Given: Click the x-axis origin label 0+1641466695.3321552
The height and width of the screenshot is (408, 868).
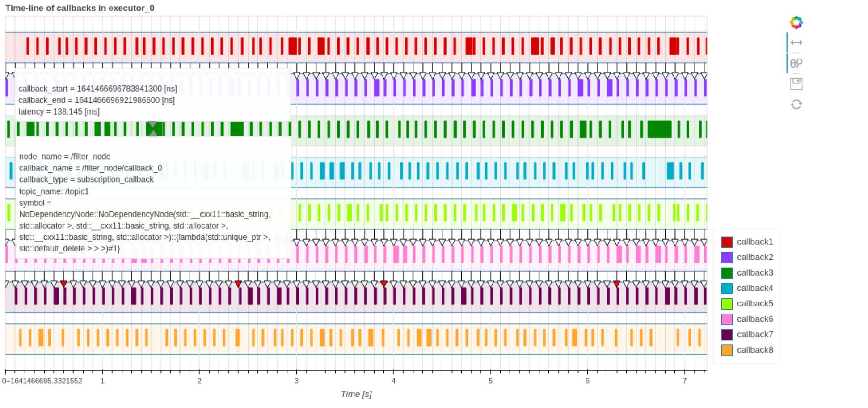Looking at the screenshot, I should click(42, 381).
